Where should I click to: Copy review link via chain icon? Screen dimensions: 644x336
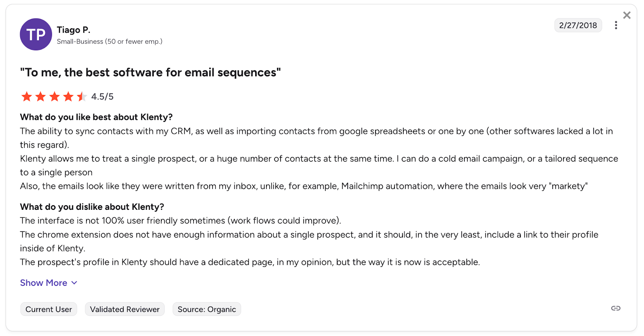(616, 308)
